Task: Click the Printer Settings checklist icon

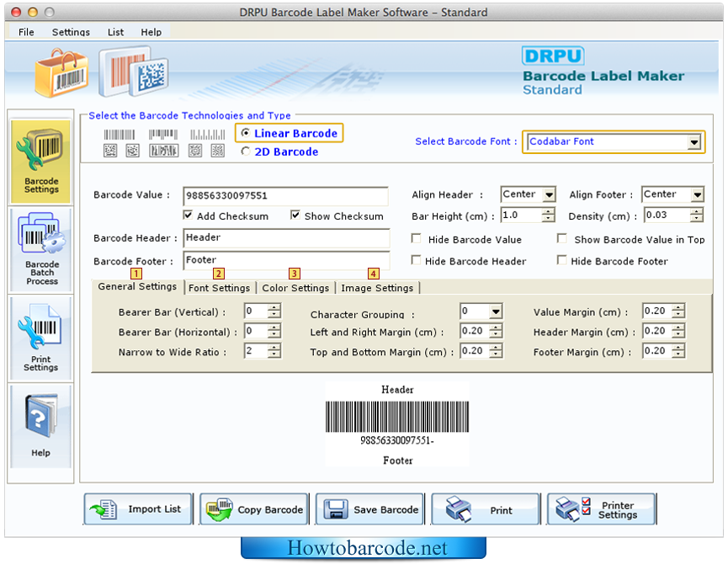Action: (x=574, y=508)
